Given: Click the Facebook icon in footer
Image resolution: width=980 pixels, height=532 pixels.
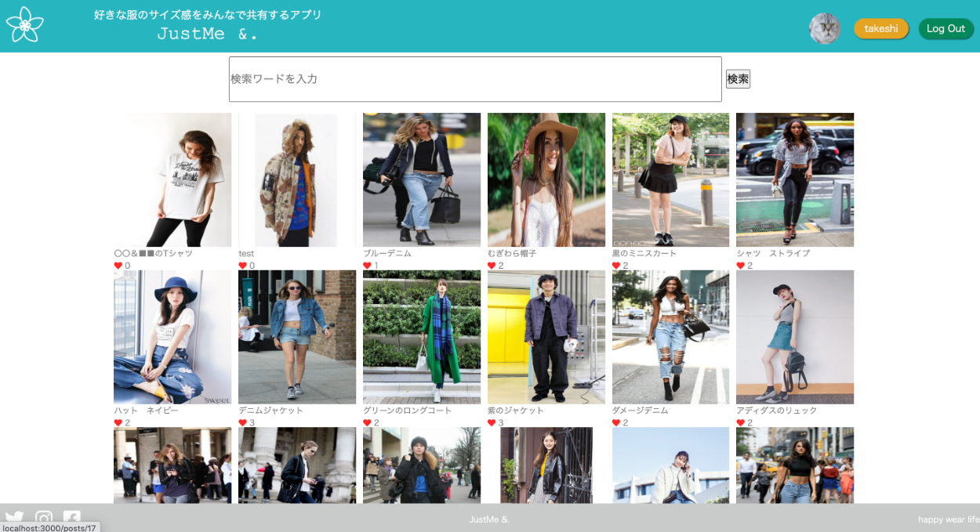Looking at the screenshot, I should (x=72, y=519).
